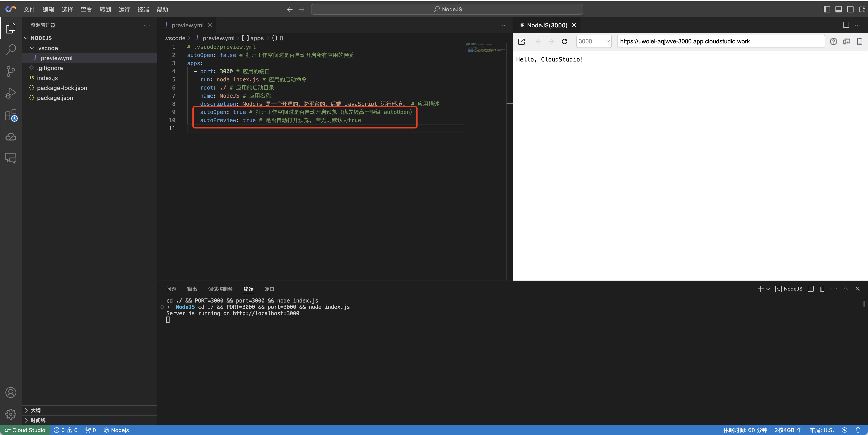Switch to the 端口 panel tab

point(269,289)
